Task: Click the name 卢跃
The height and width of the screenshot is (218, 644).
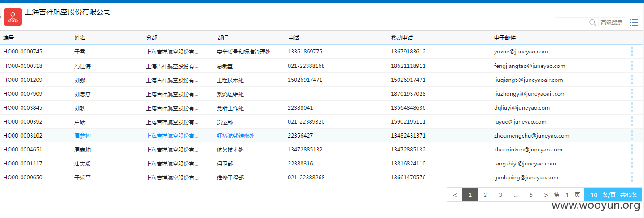Action: (x=80, y=122)
